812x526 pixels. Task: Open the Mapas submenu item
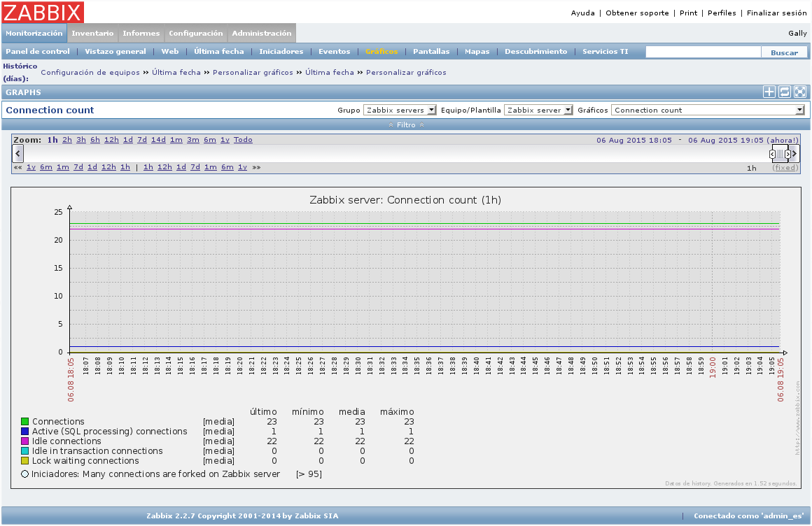coord(477,51)
